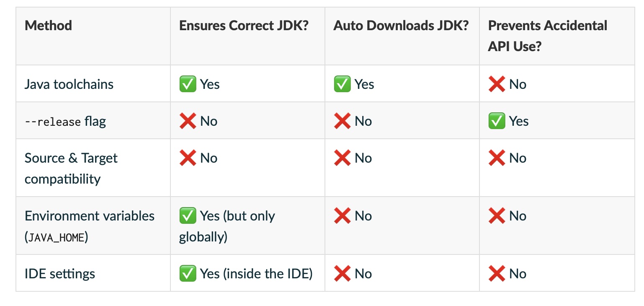Select the IDE settings row label

[60, 274]
